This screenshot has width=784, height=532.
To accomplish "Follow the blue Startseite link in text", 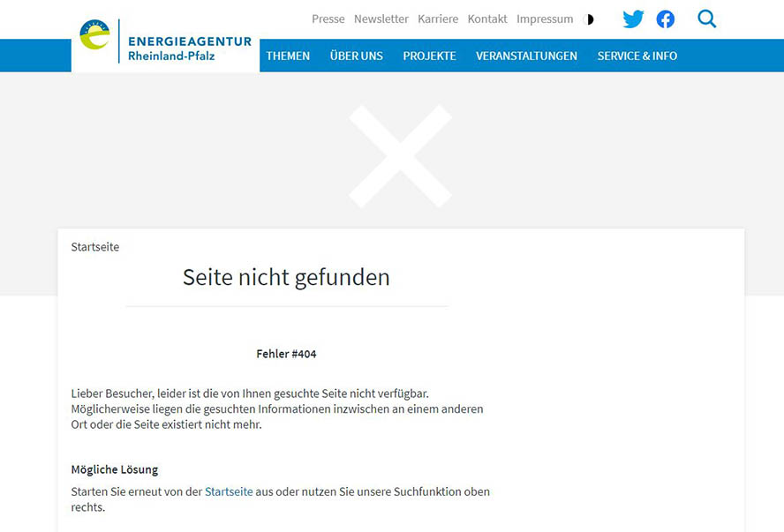I will tap(229, 491).
